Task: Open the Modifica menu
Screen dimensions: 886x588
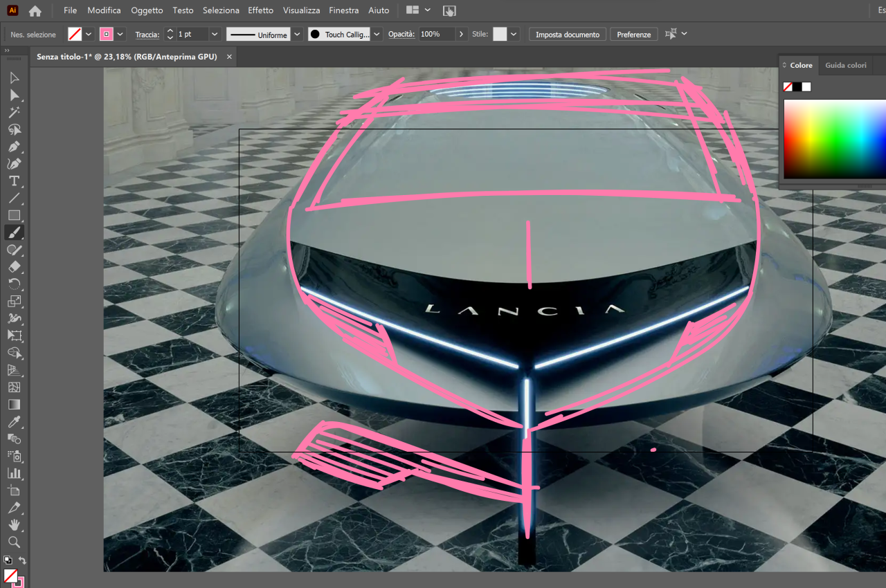Action: point(104,10)
